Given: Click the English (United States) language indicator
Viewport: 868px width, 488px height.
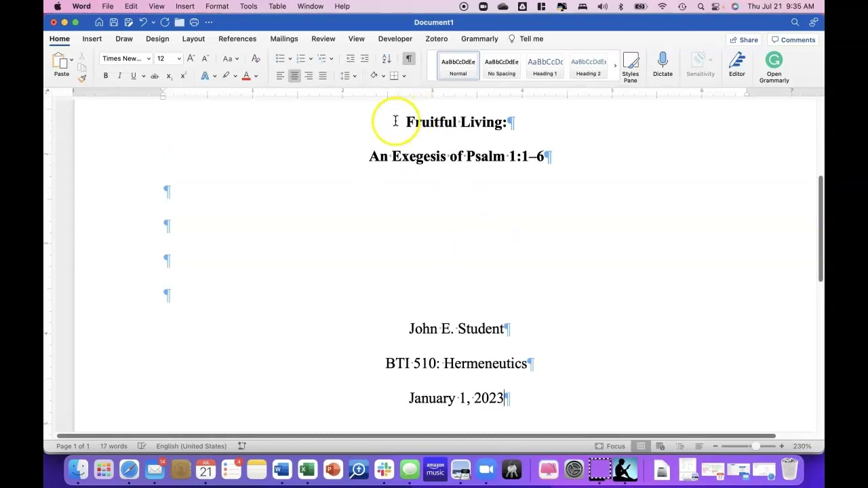Looking at the screenshot, I should tap(191, 446).
